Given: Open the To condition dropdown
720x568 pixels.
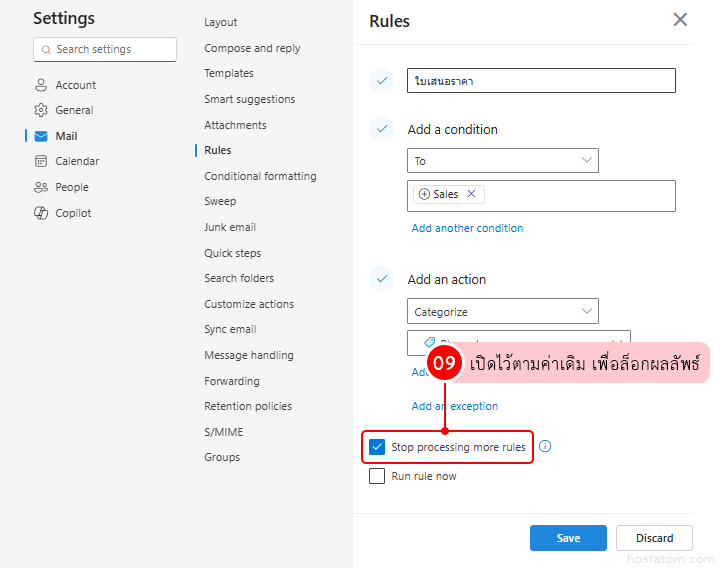Looking at the screenshot, I should click(x=503, y=161).
